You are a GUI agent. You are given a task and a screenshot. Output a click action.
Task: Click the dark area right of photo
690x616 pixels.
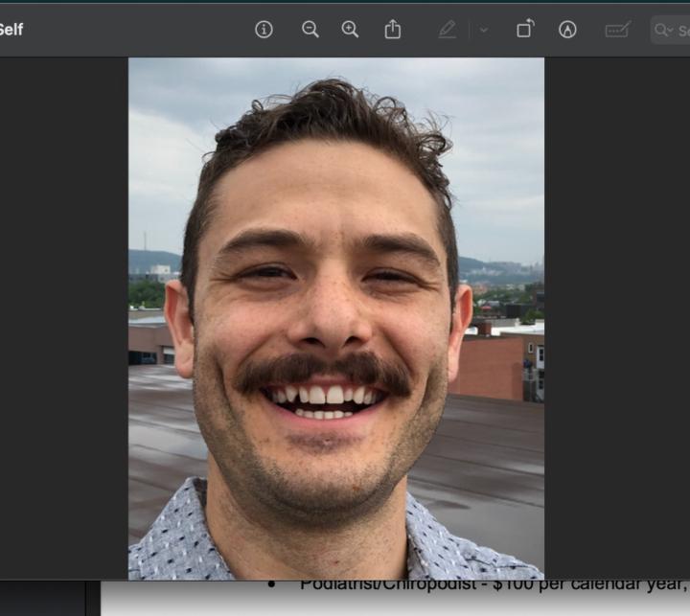coord(616,316)
